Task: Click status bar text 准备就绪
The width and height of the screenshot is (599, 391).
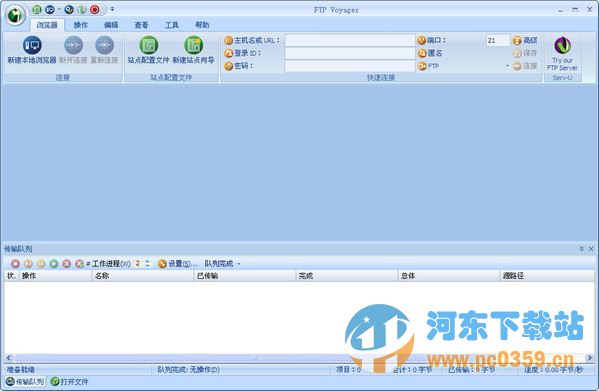Action: [x=21, y=370]
